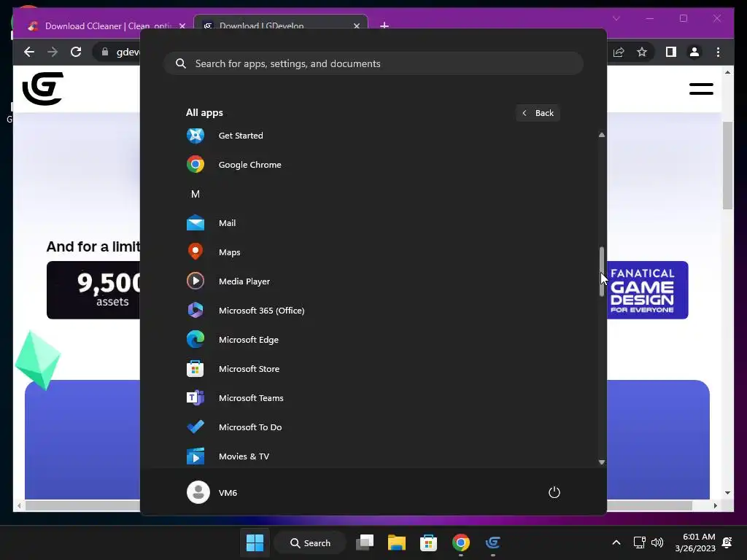Click the 9,500 assets banner
This screenshot has width=747, height=560.
click(x=94, y=290)
